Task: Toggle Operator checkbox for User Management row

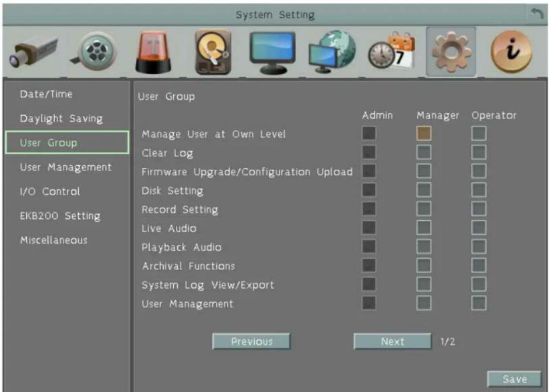Action: click(x=479, y=303)
